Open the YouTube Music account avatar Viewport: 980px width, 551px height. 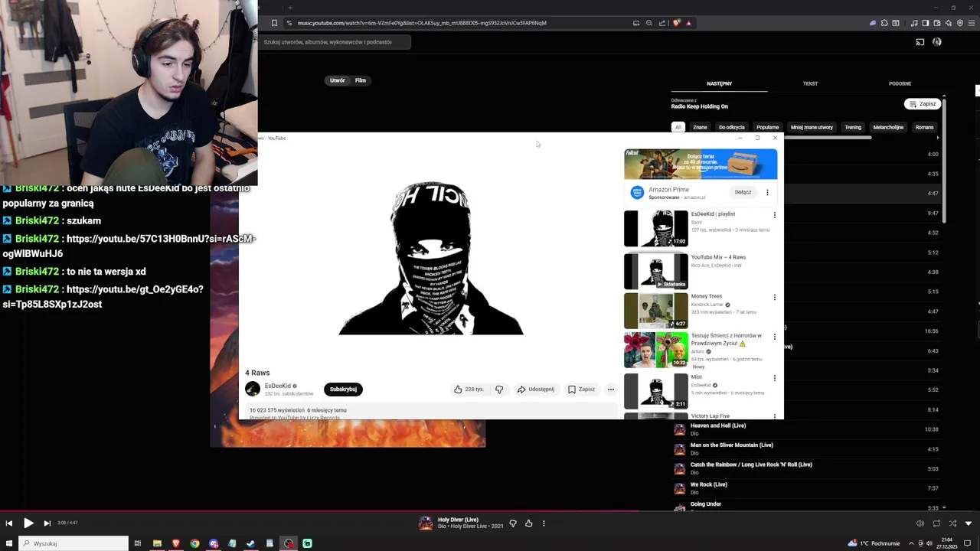coord(937,42)
